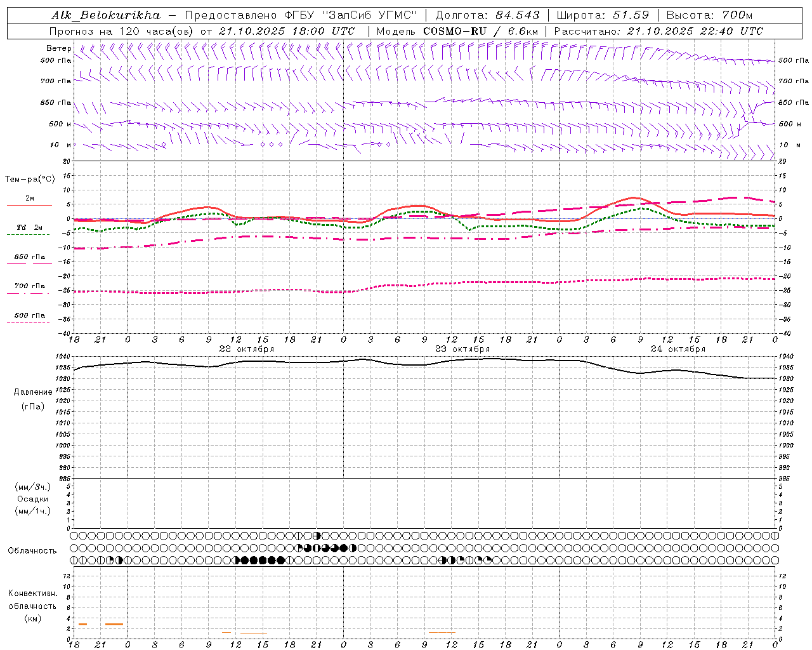Click the "23 октября" date label
Viewport: 812px width, 650px height.
tap(462, 349)
